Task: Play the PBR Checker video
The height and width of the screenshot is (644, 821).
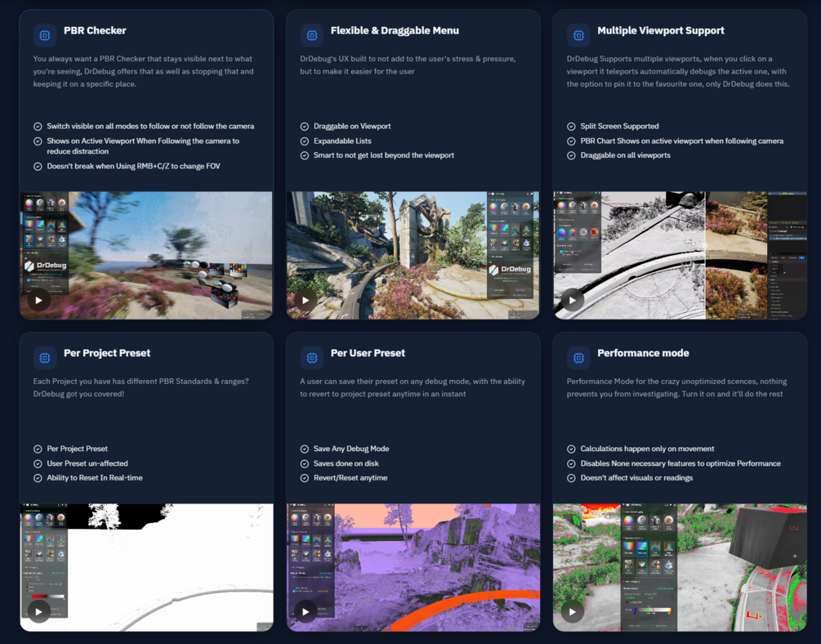Action: 38,300
